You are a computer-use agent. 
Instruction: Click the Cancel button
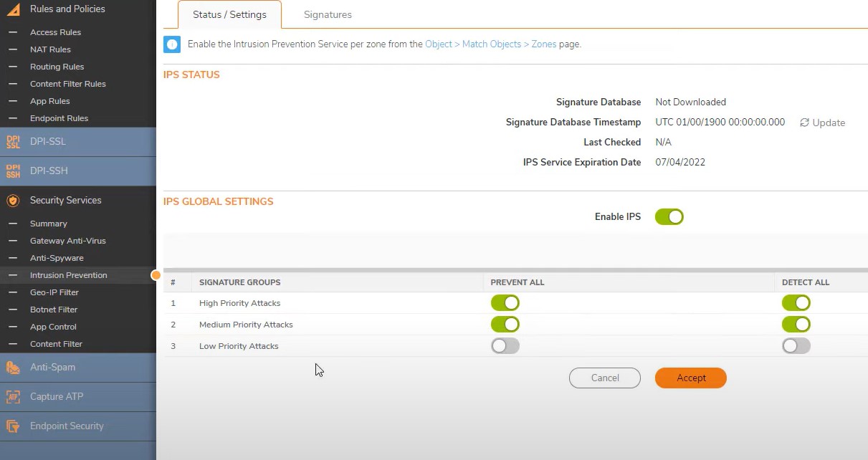(604, 378)
